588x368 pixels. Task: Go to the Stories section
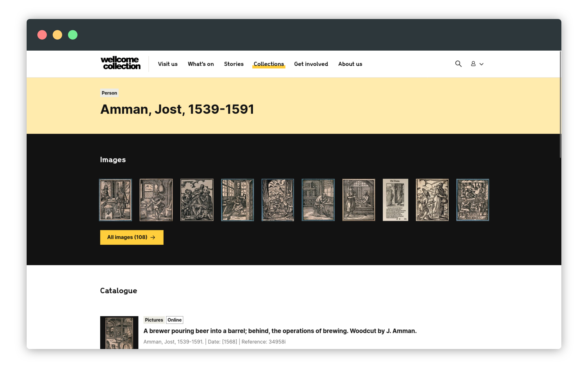[234, 64]
